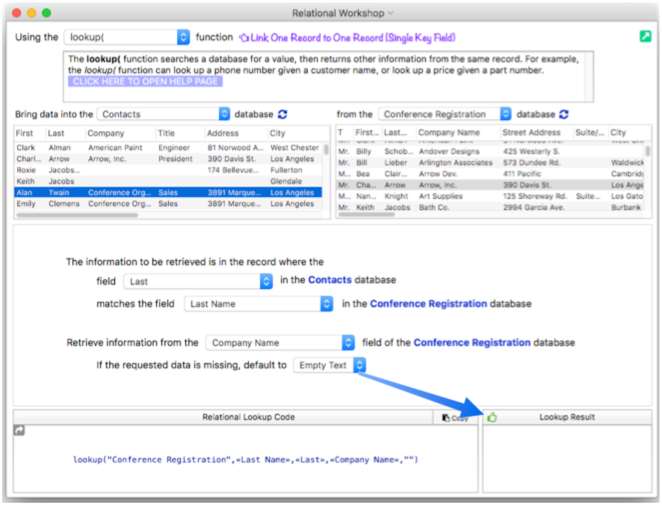Refresh the Contacts database list

(x=282, y=115)
